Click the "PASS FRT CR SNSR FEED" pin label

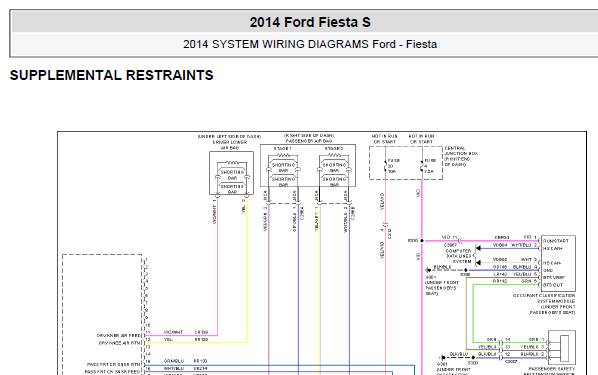113,372
